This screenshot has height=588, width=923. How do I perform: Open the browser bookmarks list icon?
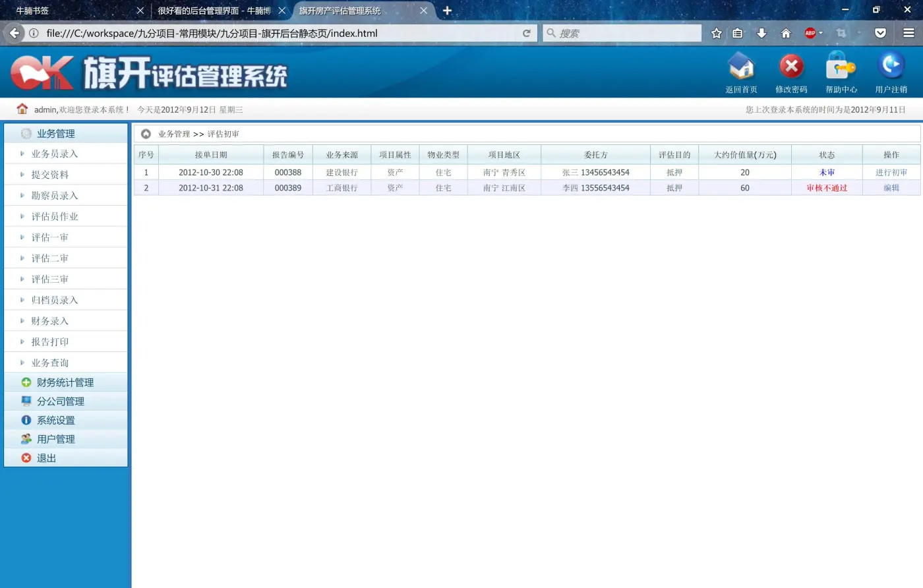(x=738, y=33)
